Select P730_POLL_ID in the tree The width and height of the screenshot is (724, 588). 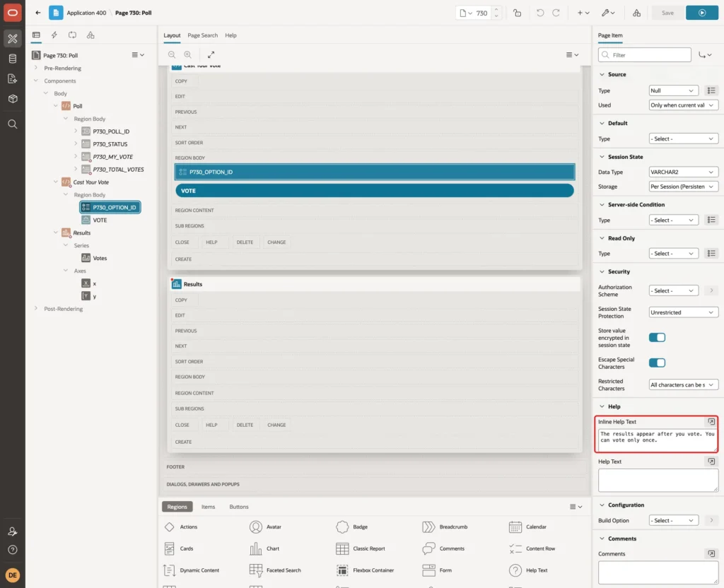point(111,131)
